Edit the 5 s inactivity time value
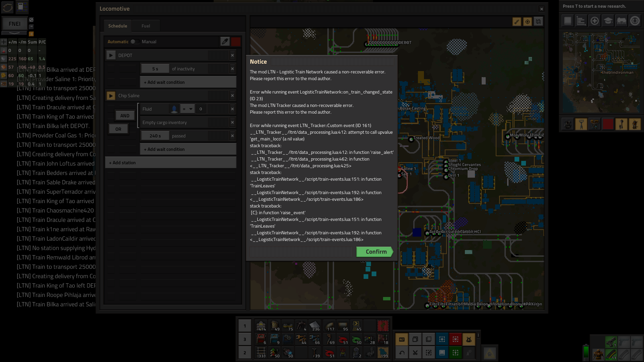644x362 pixels. coord(155,69)
